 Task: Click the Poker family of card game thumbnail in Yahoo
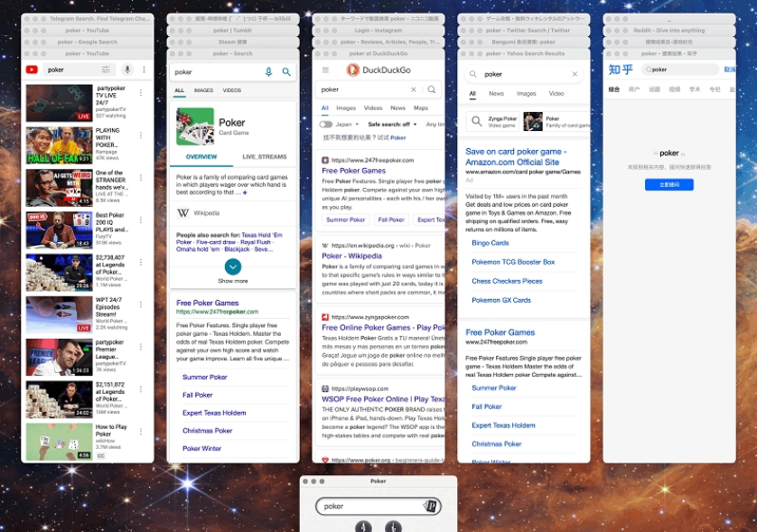(533, 121)
